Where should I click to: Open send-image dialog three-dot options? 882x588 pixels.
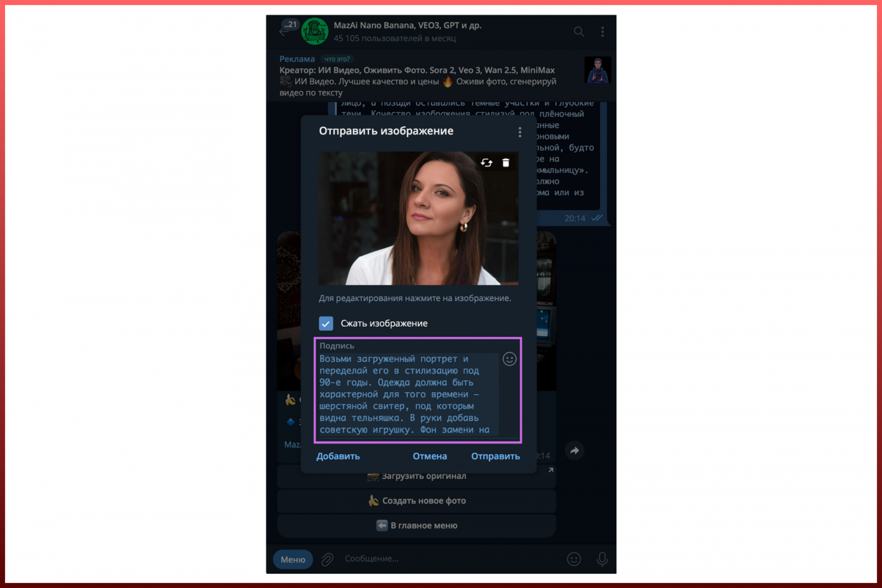click(x=520, y=132)
